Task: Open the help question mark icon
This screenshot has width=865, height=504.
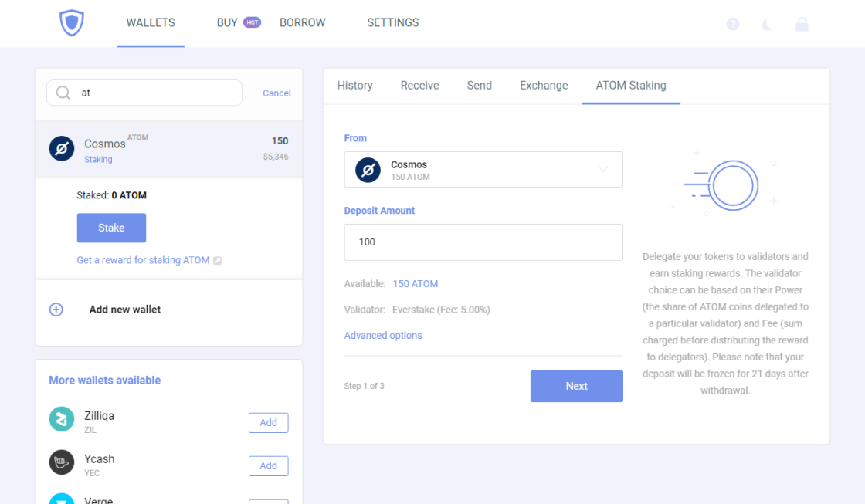Action: (733, 24)
